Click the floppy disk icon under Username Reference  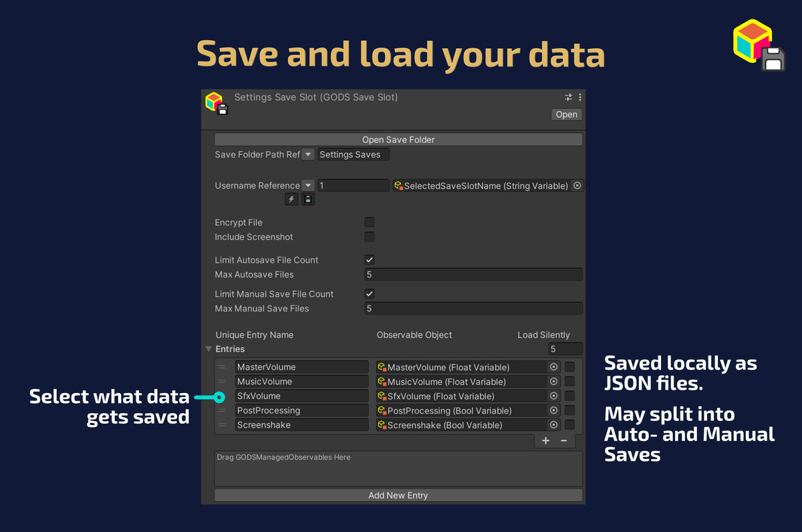click(307, 199)
